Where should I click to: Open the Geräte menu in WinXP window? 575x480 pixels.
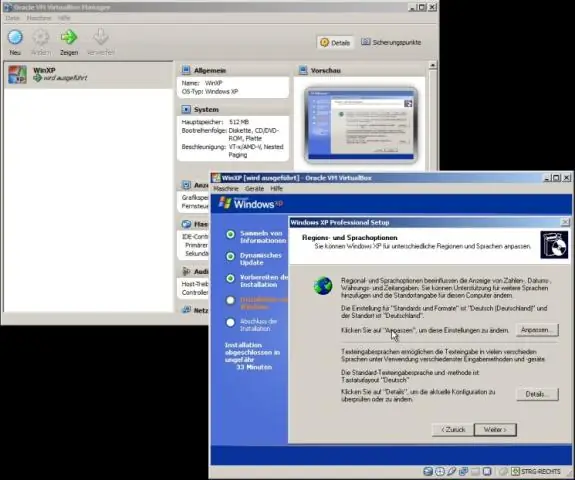[254, 188]
